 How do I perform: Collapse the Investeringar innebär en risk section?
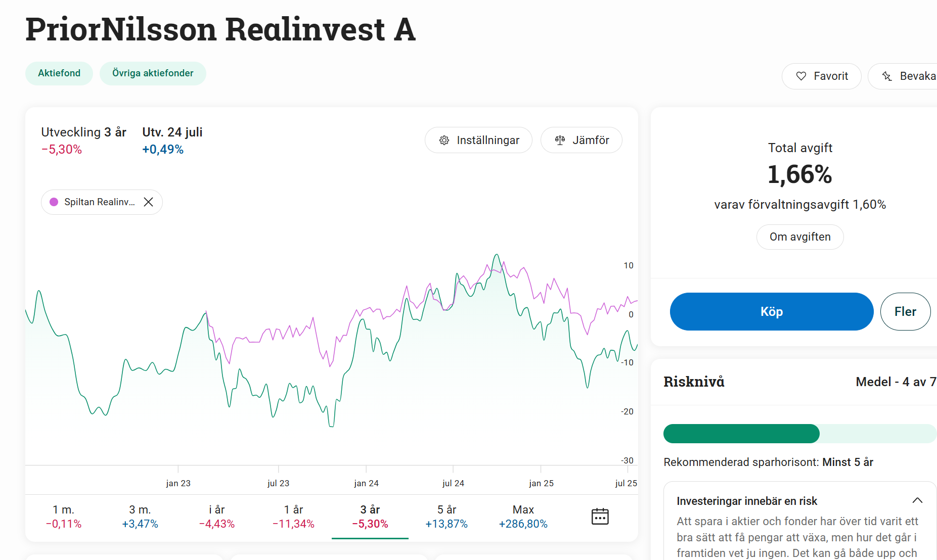[917, 501]
